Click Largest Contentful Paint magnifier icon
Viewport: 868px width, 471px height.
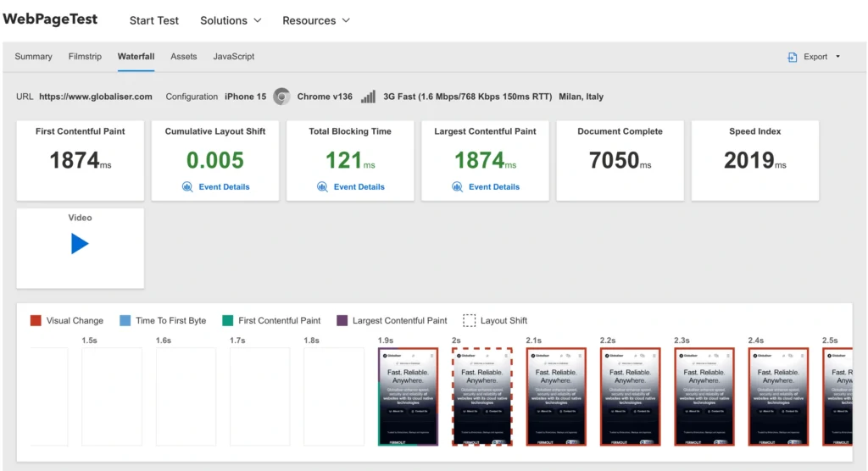[457, 187]
